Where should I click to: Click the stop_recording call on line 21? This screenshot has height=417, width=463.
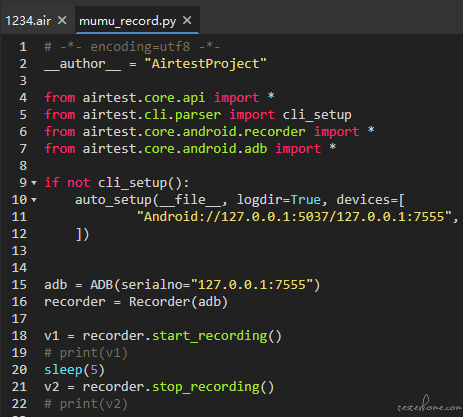(213, 387)
